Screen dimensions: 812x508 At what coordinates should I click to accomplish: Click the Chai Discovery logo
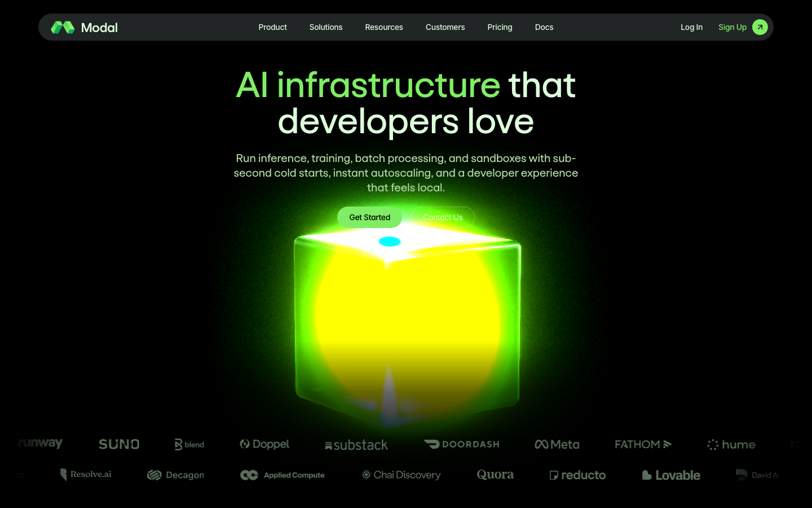[401, 475]
